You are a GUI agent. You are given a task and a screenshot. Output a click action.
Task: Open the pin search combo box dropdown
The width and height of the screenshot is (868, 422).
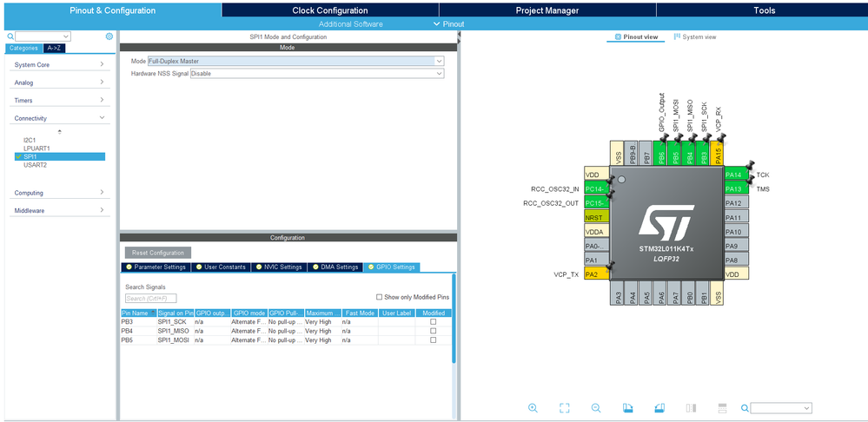point(807,408)
